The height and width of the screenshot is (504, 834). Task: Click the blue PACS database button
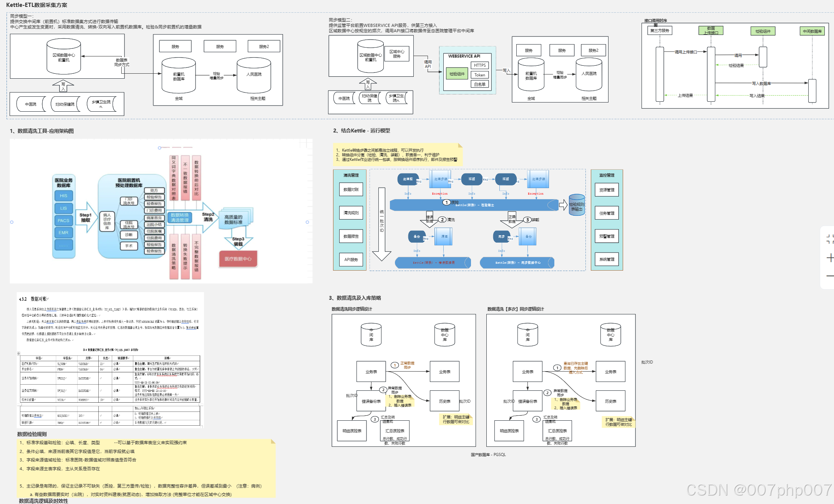tap(63, 220)
